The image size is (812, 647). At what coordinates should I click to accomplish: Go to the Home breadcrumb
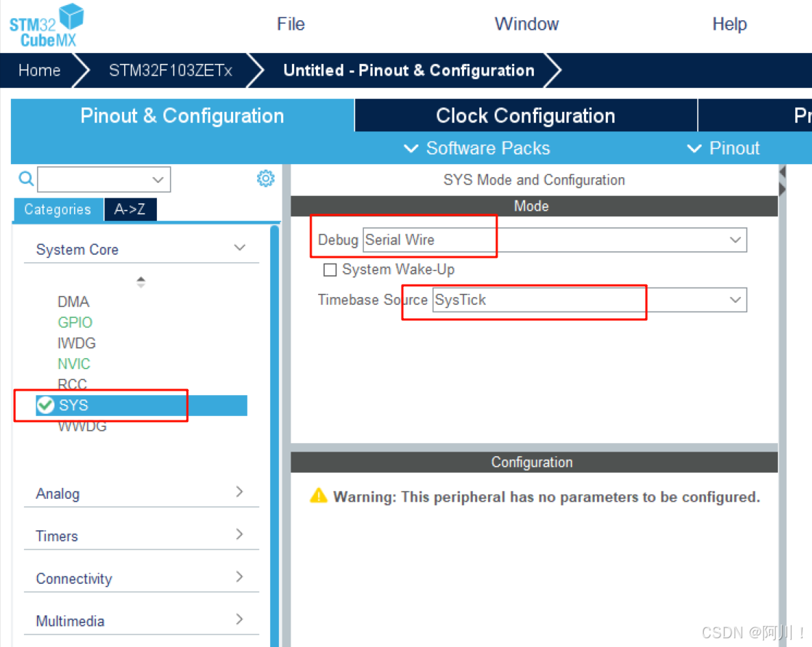(x=39, y=70)
